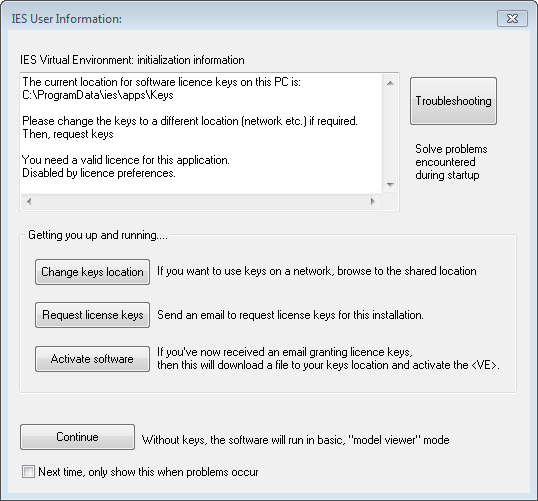The height and width of the screenshot is (501, 538).
Task: Click the Disabled by licence preferences line
Action: [x=99, y=173]
